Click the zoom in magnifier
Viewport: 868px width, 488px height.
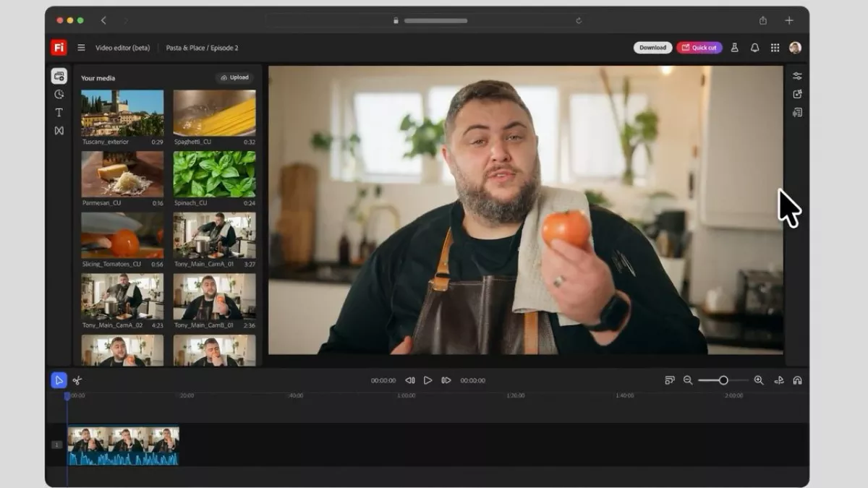coord(758,380)
